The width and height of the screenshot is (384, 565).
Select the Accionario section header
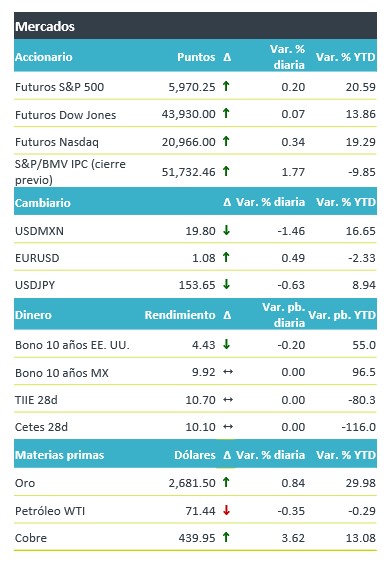tap(44, 57)
